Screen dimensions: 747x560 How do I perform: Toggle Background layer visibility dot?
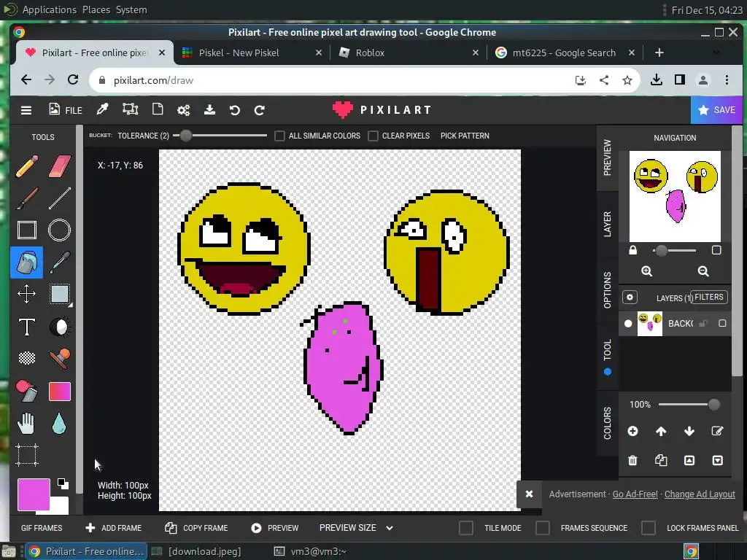tap(628, 324)
